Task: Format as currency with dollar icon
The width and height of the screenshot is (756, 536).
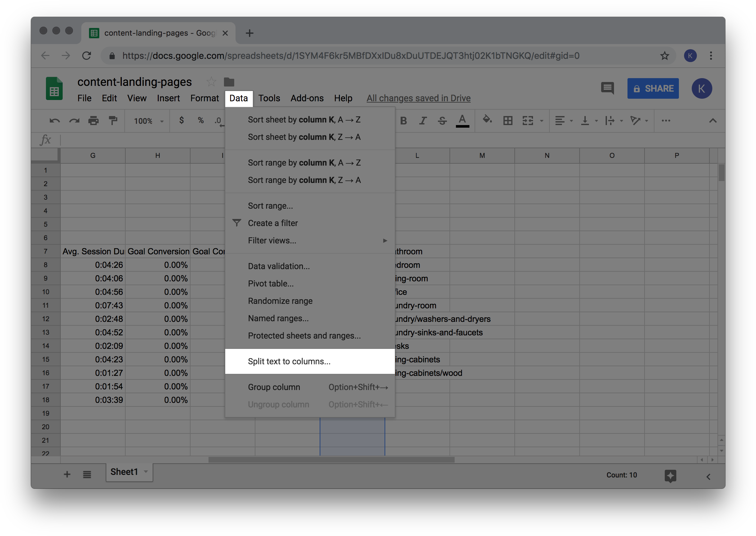Action: [x=181, y=121]
